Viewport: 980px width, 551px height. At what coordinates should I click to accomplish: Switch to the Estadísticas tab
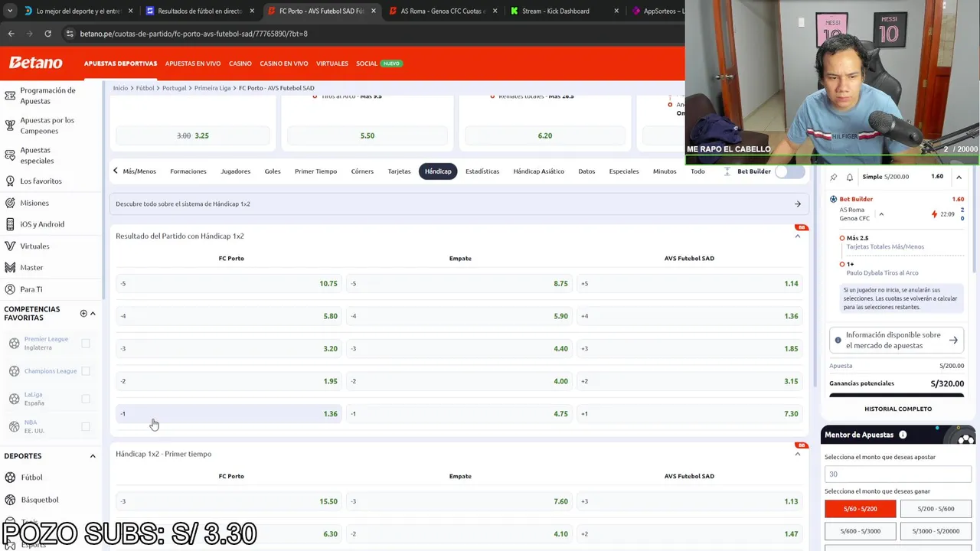(x=482, y=171)
